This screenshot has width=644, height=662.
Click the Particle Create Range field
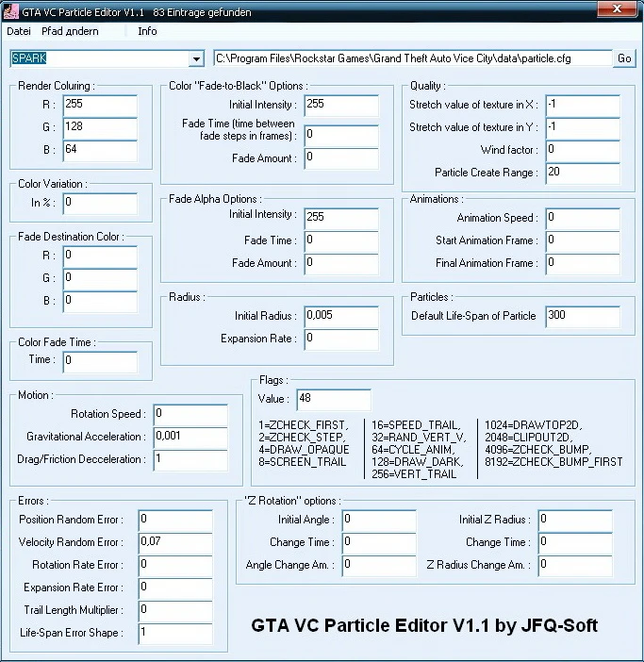click(x=583, y=174)
